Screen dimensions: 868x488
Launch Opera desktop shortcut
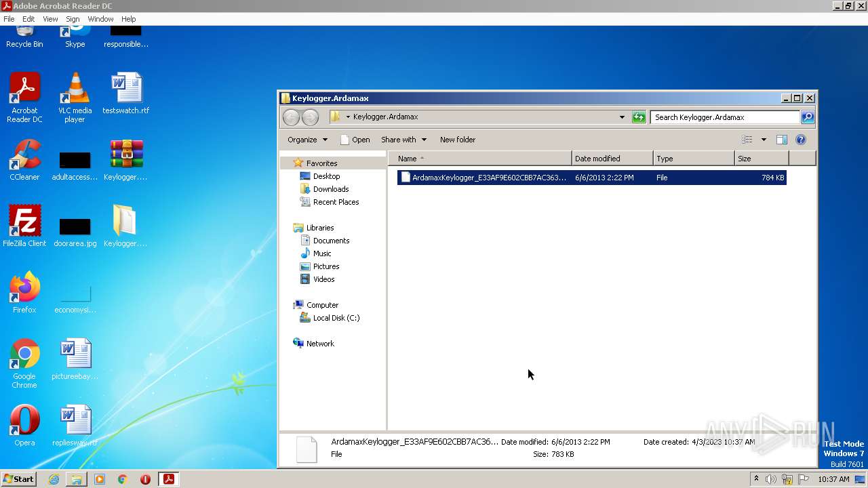click(24, 426)
